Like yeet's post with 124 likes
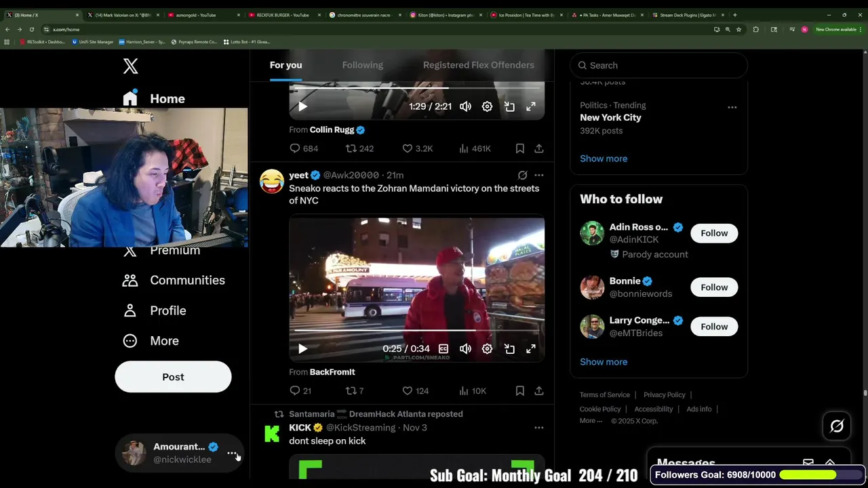Screen dimensions: 868x488 (415, 391)
